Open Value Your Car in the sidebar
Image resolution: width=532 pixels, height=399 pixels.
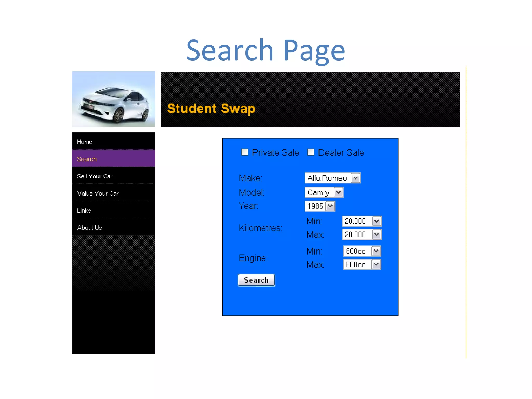(114, 193)
